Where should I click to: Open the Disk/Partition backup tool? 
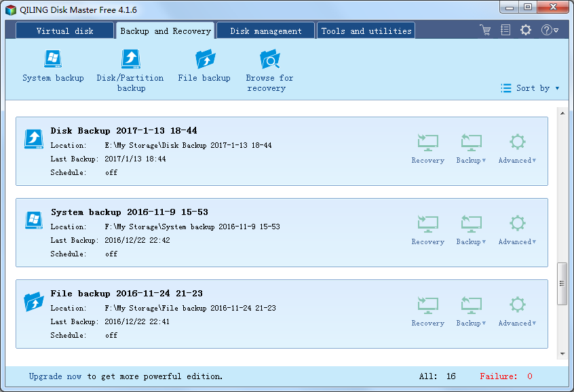click(130, 71)
